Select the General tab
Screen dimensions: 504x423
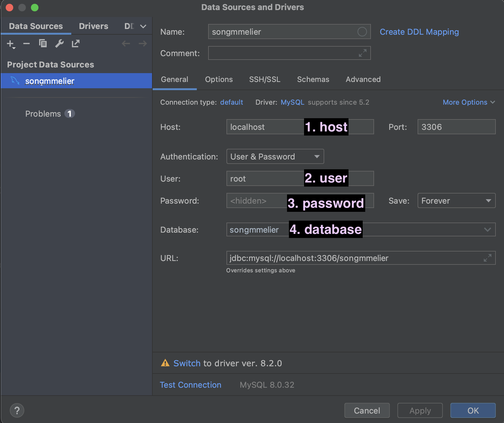(x=174, y=79)
